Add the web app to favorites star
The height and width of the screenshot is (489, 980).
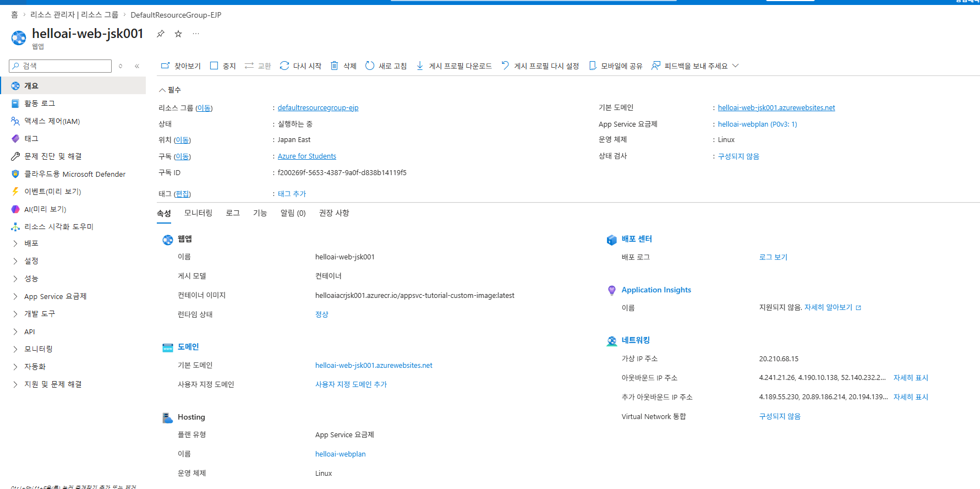click(178, 34)
